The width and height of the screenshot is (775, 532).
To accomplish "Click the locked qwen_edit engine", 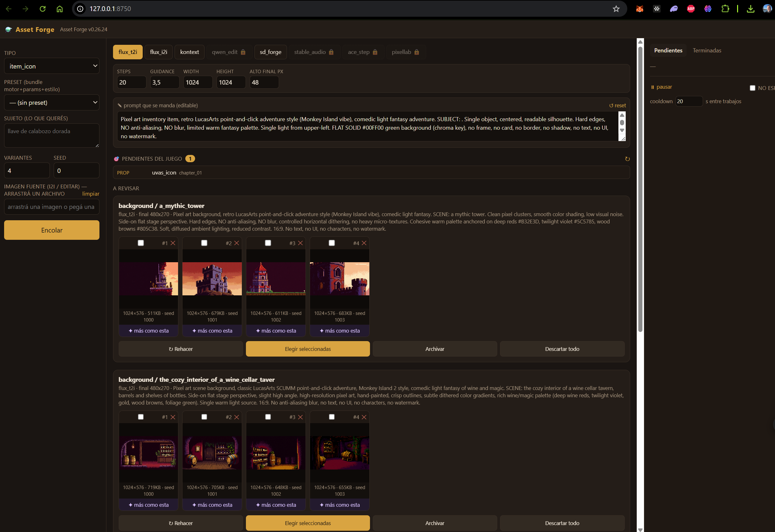I will point(229,52).
